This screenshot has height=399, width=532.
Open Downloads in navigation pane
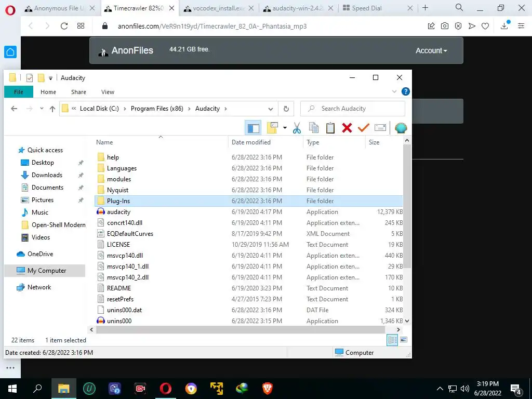pyautogui.click(x=47, y=175)
